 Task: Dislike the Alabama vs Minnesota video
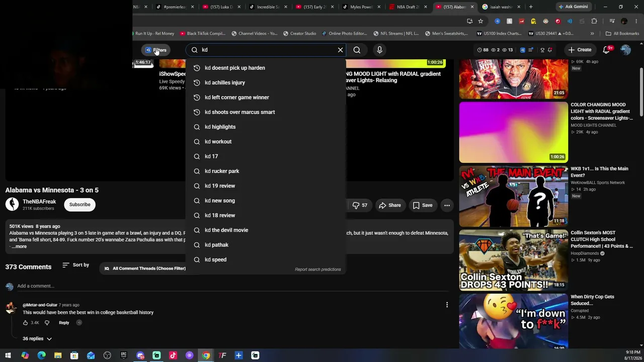point(360,205)
